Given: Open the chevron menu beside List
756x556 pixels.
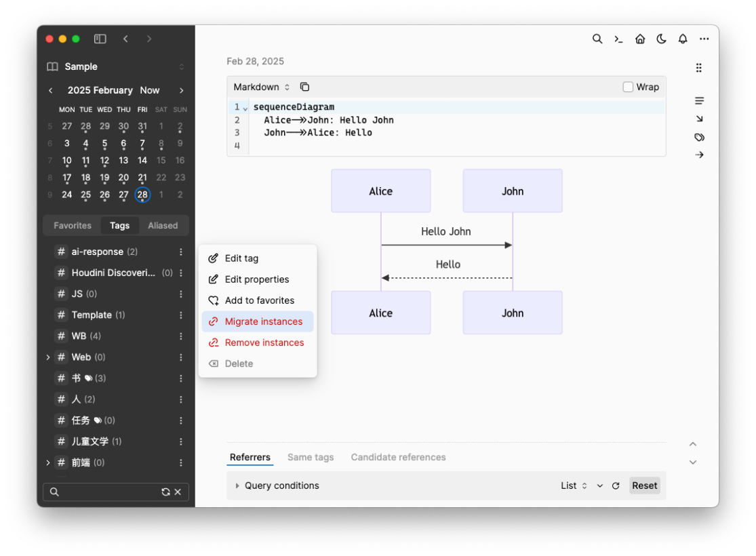Looking at the screenshot, I should tap(599, 485).
